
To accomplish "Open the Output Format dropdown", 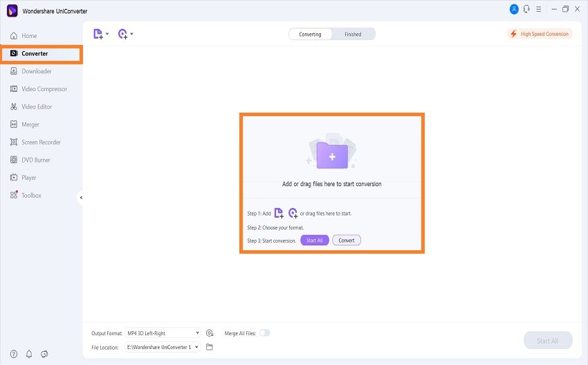I will point(163,333).
